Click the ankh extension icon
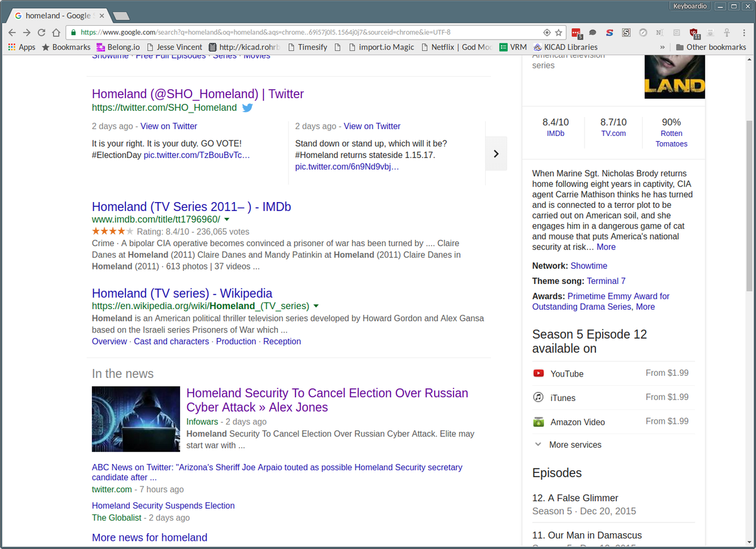The height and width of the screenshot is (549, 756). [x=726, y=32]
